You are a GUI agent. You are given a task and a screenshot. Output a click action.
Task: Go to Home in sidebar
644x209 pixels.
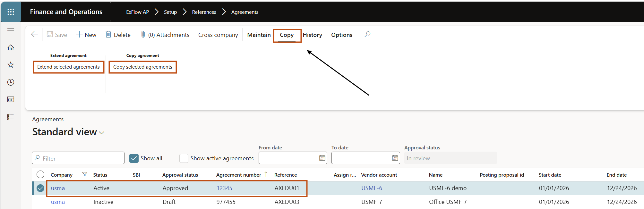click(x=11, y=47)
